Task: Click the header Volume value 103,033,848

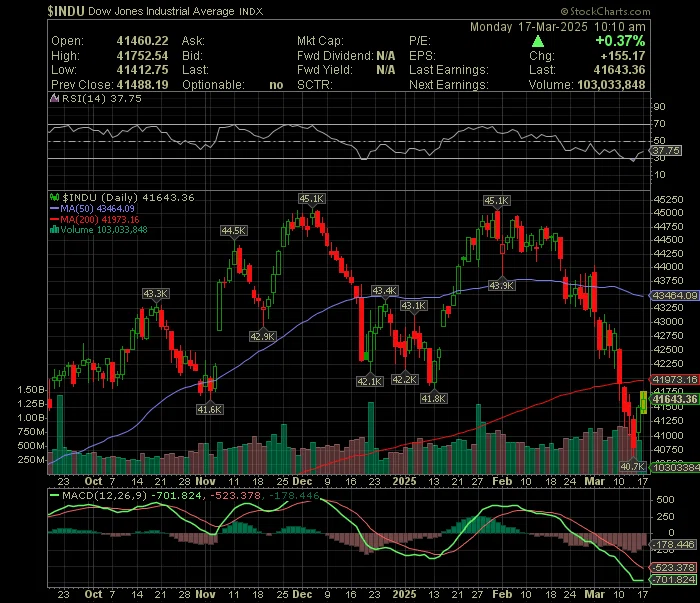Action: (x=611, y=85)
